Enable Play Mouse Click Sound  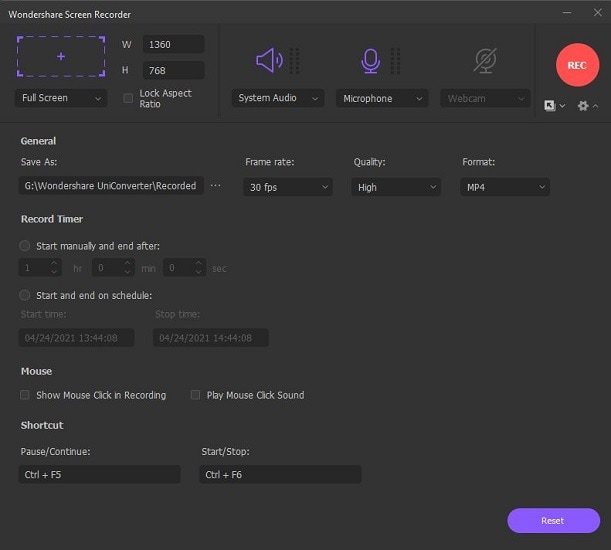196,395
